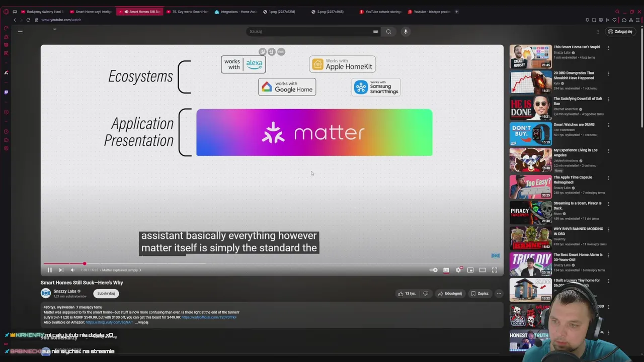The width and height of the screenshot is (644, 362).
Task: Switch to tab 'YouTube - bieżące problemy'
Action: pos(429,12)
